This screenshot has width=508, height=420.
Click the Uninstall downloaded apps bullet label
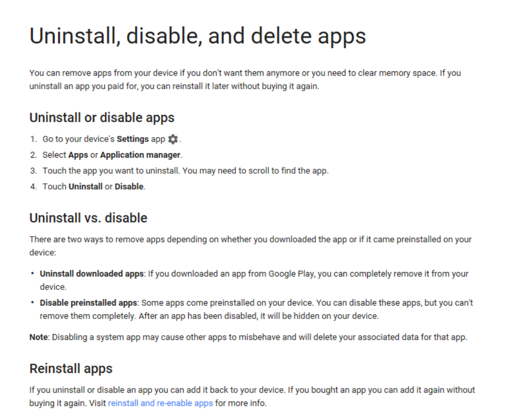tap(92, 274)
